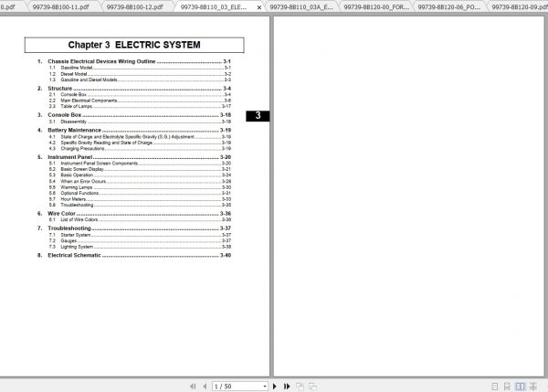Open Basic Screen Display entry
This screenshot has width=548, height=392.
[140, 169]
